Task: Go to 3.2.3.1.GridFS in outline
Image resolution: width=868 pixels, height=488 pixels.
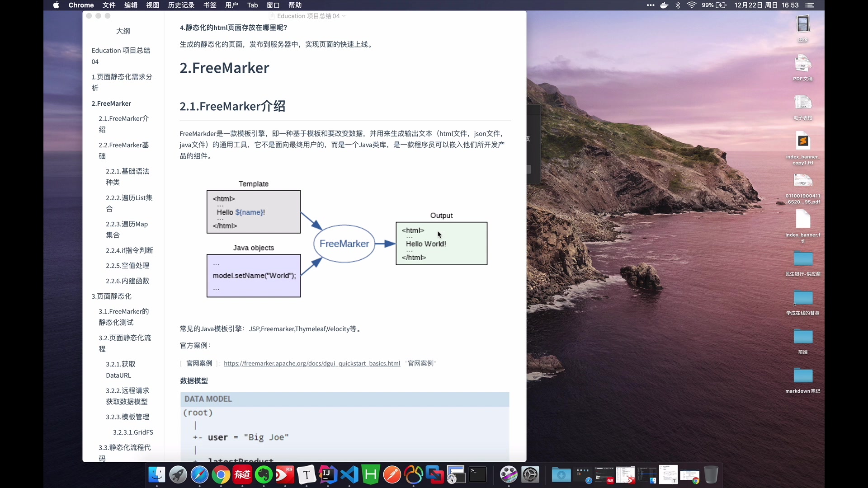Action: [133, 432]
